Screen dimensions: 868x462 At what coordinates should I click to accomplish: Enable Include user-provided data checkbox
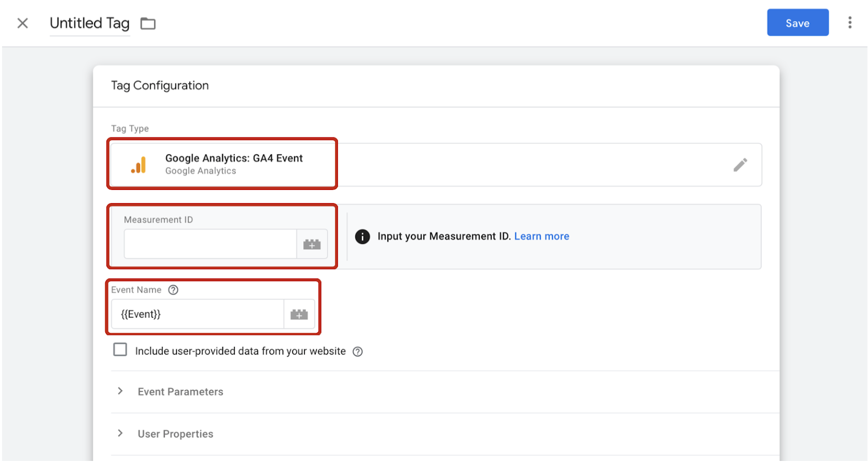click(120, 350)
